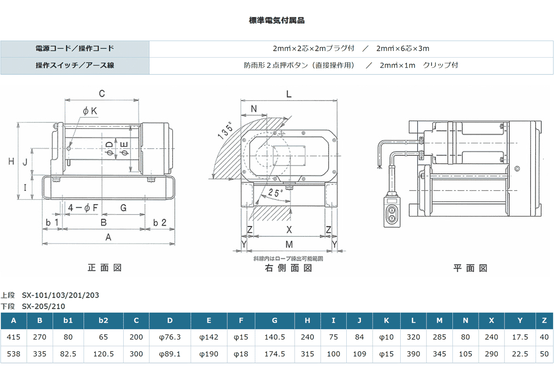Screen dimensions: 554x392
Task: Click the 標準電気付属品 heading
Action: [277, 20]
